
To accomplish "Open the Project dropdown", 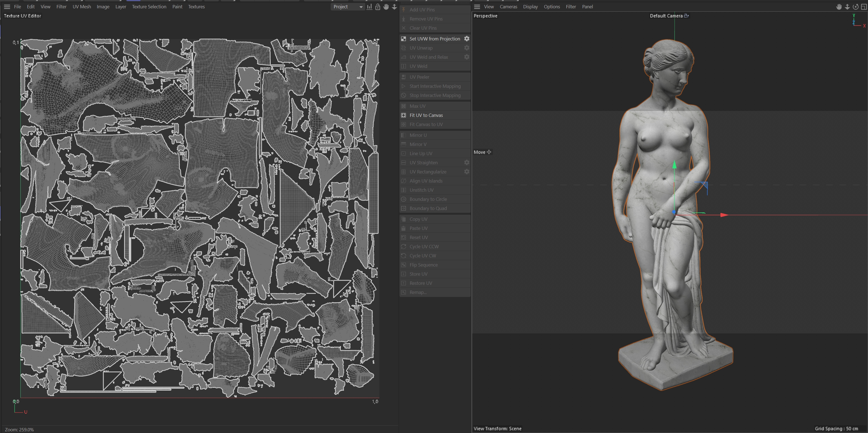I will coord(348,7).
